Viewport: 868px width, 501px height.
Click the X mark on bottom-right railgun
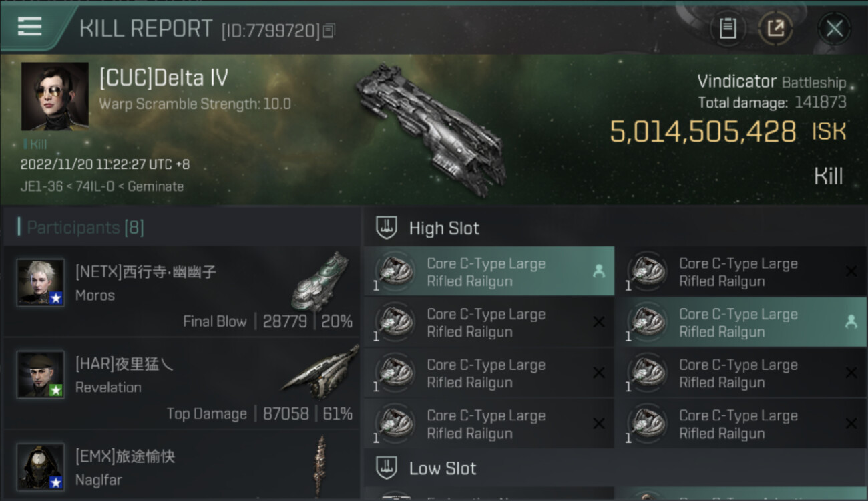(x=851, y=424)
